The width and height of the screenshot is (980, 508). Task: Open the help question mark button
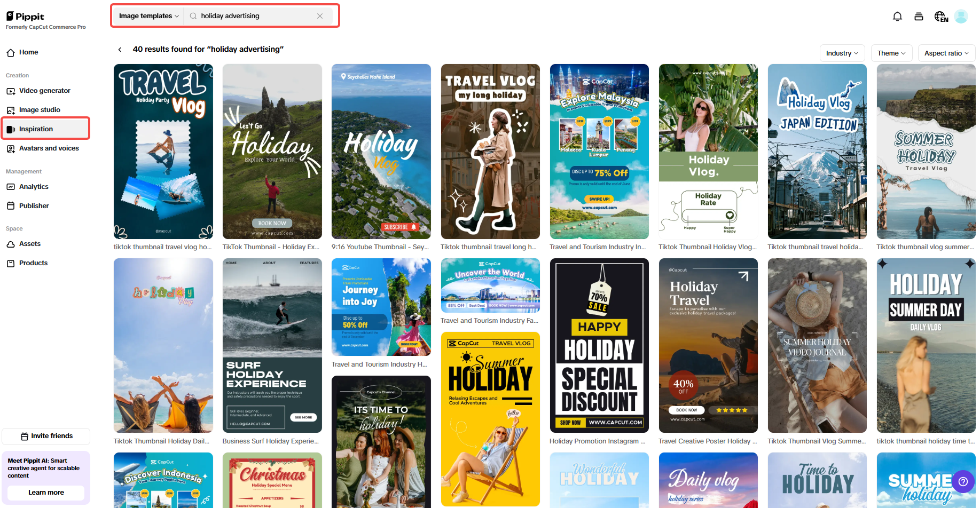[x=963, y=481]
